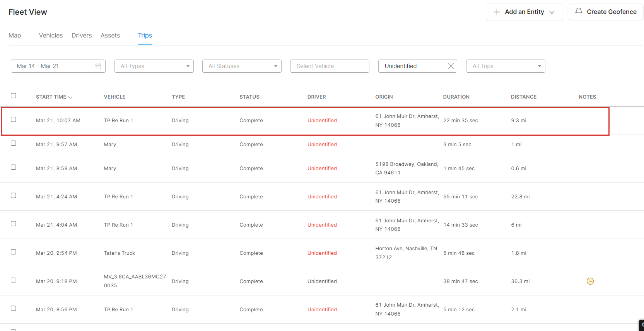Image resolution: width=644 pixels, height=331 pixels.
Task: Switch to the Drivers tab
Action: click(82, 35)
